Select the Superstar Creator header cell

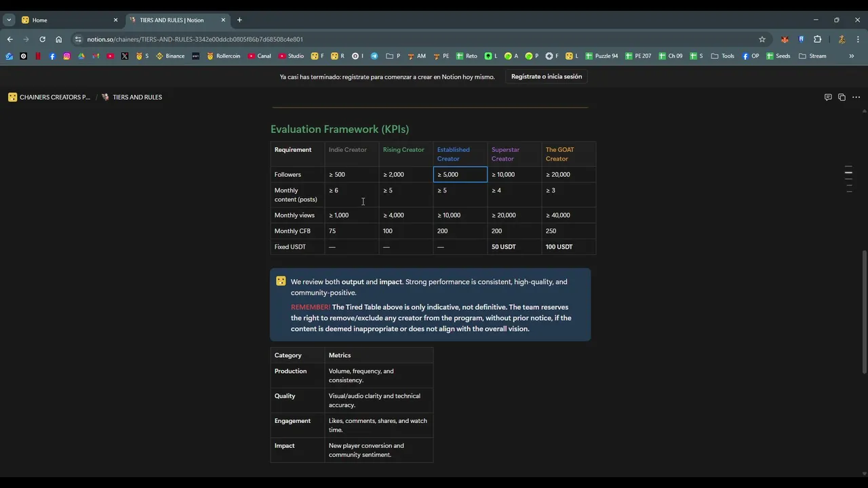[514, 154]
